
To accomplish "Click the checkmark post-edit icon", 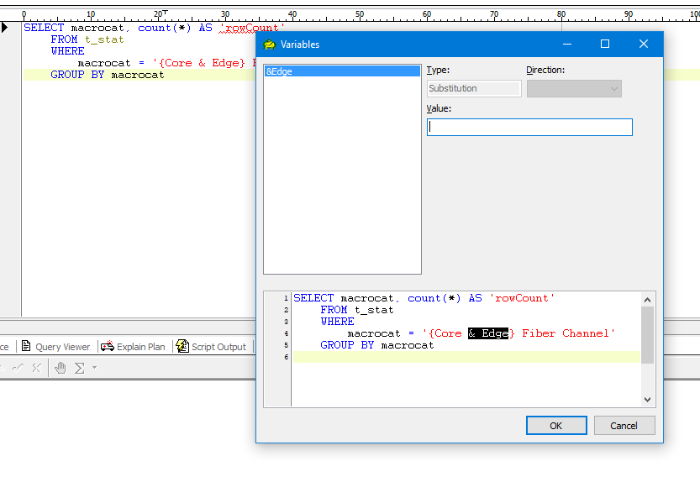I will pos(18,368).
